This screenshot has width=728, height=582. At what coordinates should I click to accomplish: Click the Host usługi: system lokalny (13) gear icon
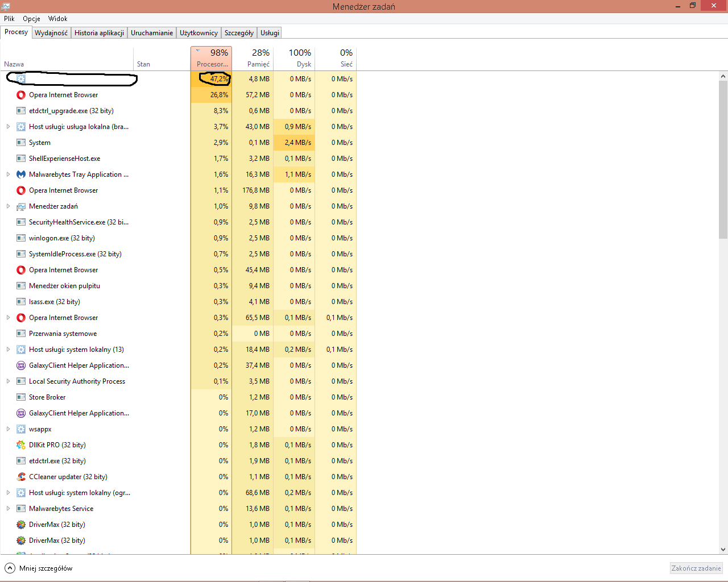pyautogui.click(x=21, y=350)
